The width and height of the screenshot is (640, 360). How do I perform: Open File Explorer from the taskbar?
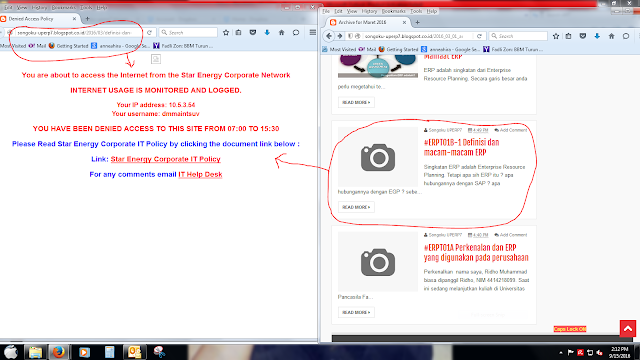click(x=35, y=352)
